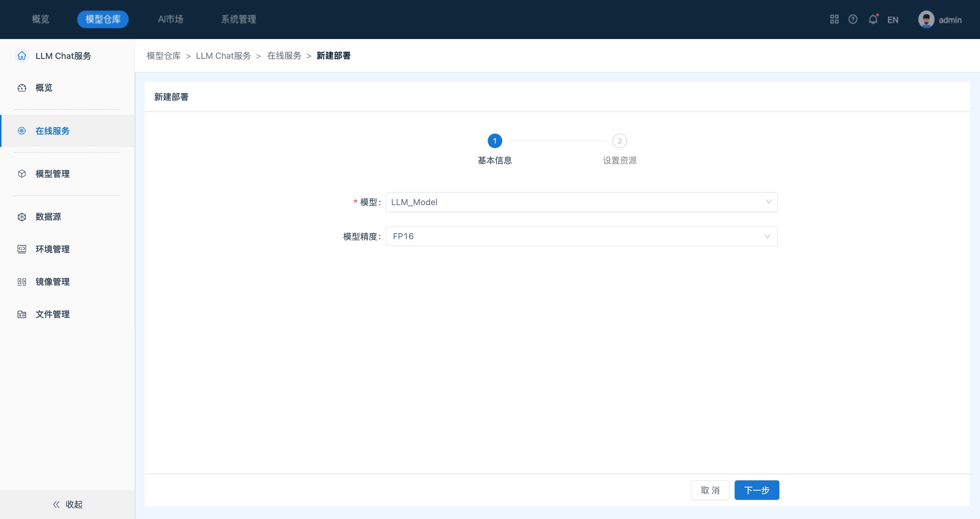Expand the 模型 LLM_Model dropdown
Screen dimensions: 980x519
[x=581, y=202]
